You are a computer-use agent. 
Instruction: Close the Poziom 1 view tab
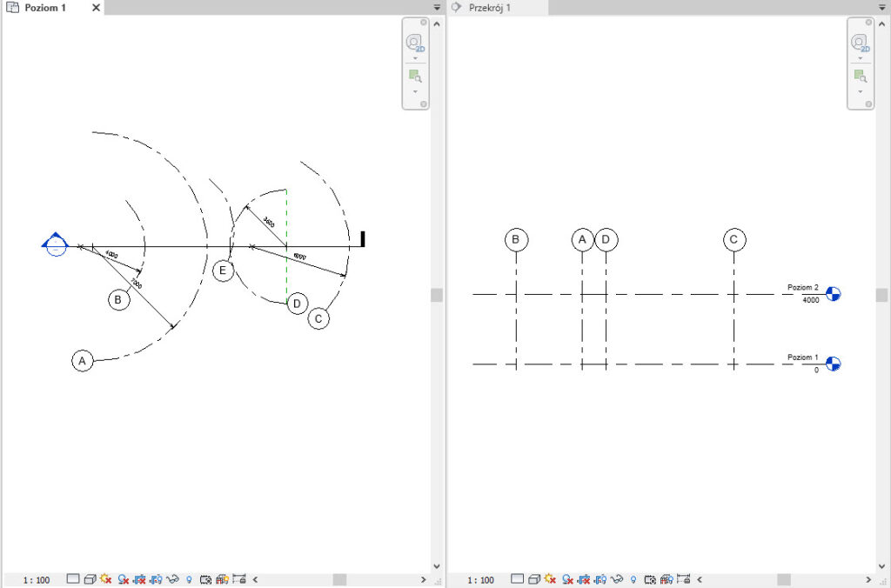coord(96,8)
